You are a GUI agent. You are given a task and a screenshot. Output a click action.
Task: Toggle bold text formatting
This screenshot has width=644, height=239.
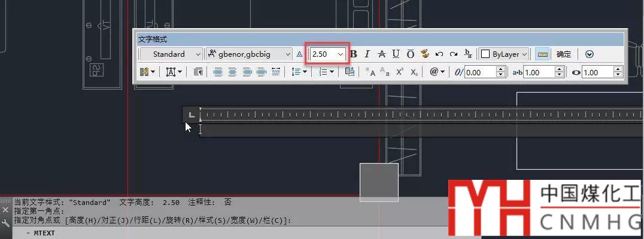click(353, 54)
